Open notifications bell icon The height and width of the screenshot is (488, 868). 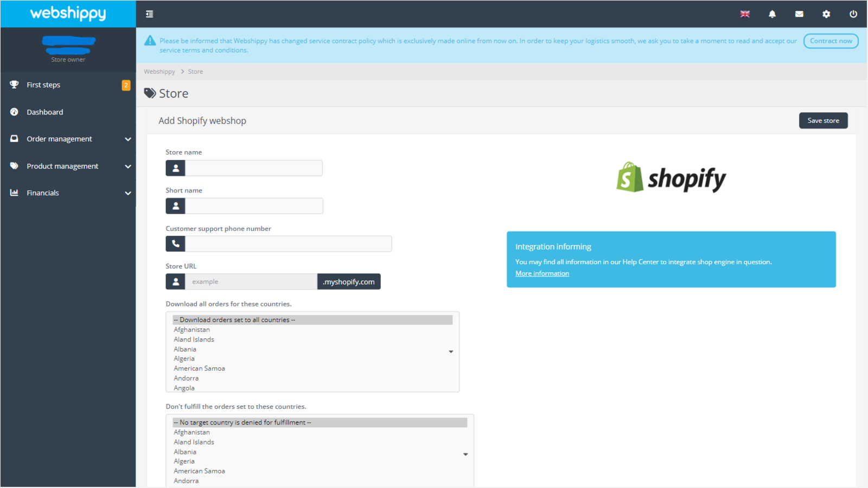point(772,14)
